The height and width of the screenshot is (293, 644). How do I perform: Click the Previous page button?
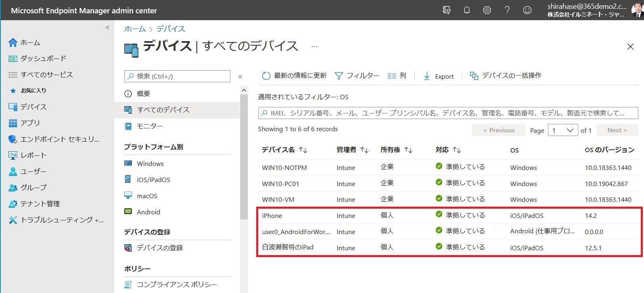pyautogui.click(x=499, y=130)
